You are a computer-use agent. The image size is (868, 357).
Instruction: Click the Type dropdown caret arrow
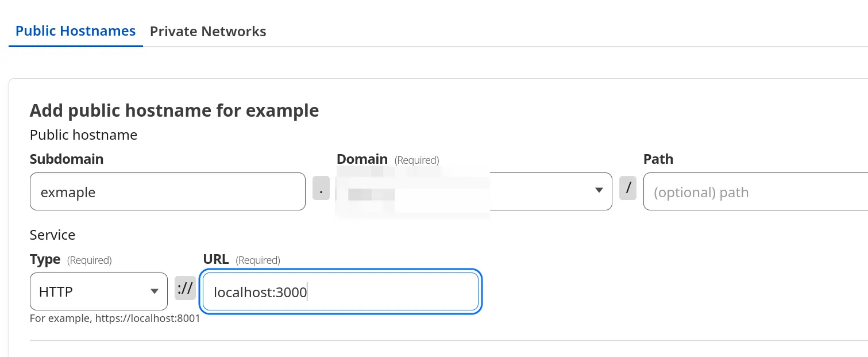click(154, 291)
